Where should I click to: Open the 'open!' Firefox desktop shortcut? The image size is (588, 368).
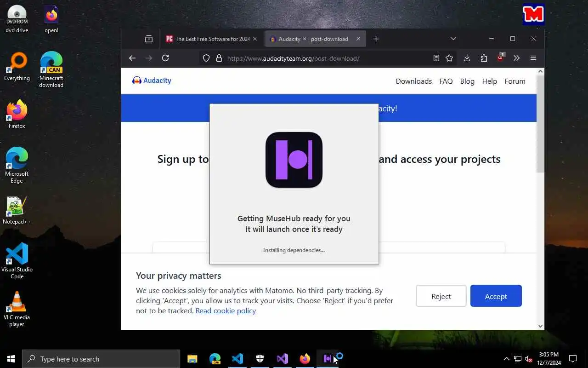tap(51, 19)
